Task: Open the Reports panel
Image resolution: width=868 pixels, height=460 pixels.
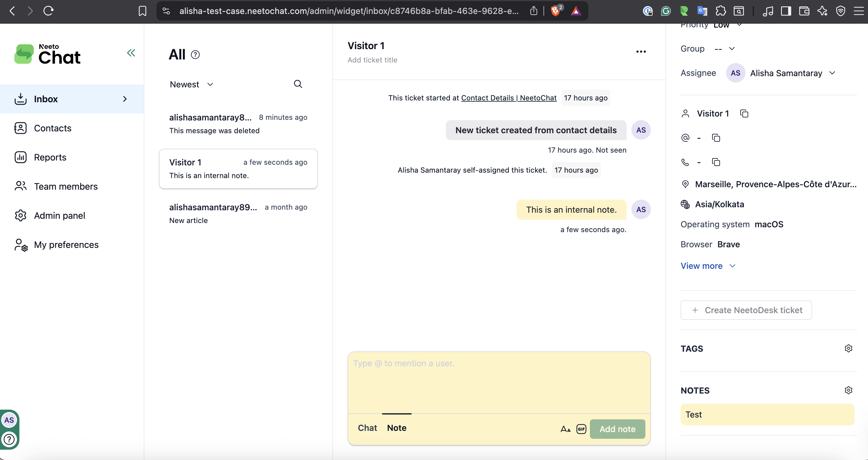Action: (50, 157)
